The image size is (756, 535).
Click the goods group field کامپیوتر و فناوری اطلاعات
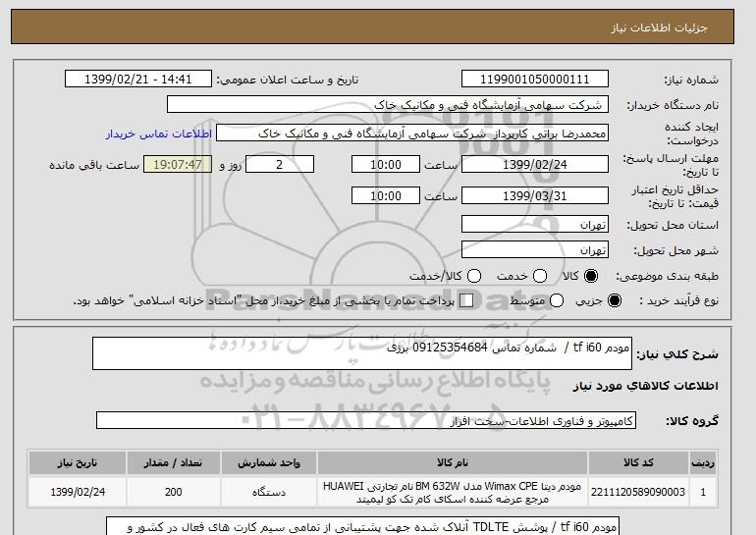tap(366, 421)
